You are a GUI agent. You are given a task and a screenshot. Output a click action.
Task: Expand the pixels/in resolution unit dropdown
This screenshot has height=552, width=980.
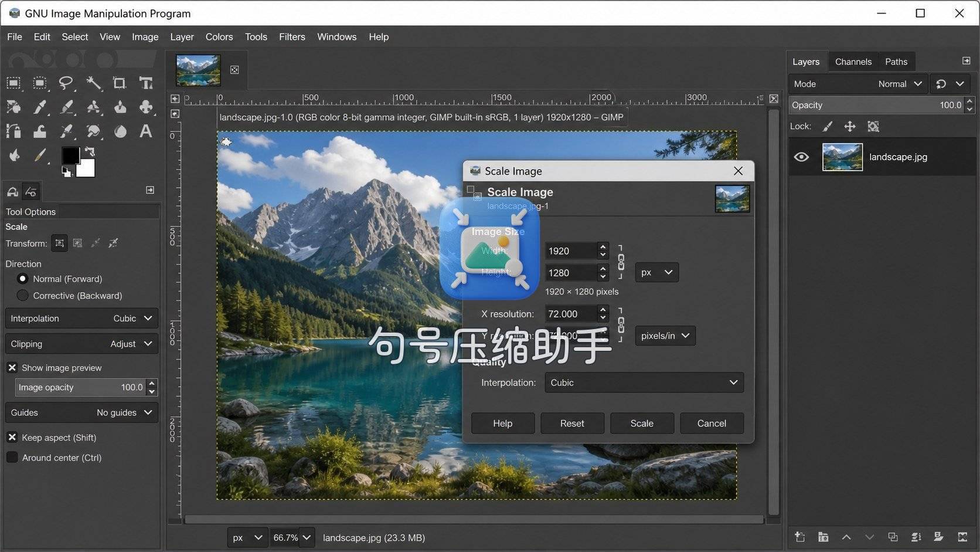pos(665,336)
